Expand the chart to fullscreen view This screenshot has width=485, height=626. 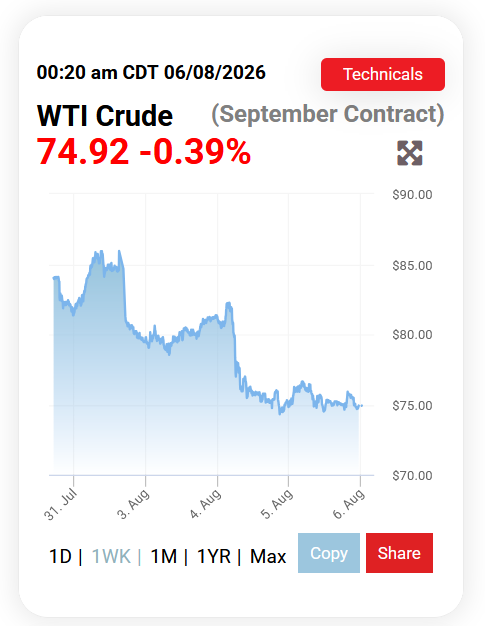coord(410,153)
